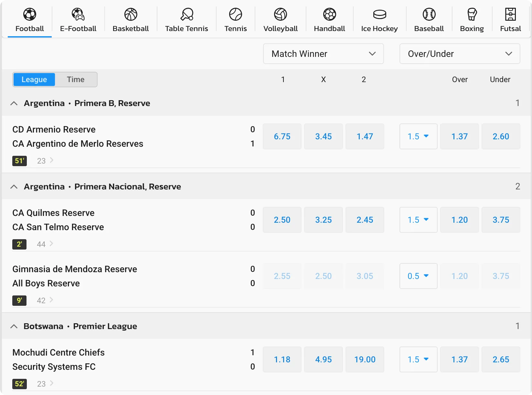Switch to the Ice Hockey tab label

point(379,29)
